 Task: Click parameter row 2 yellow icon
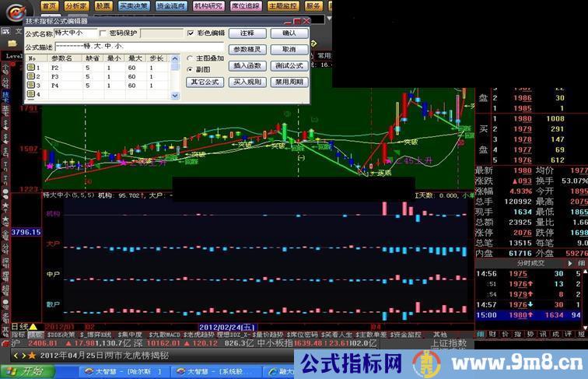point(32,77)
